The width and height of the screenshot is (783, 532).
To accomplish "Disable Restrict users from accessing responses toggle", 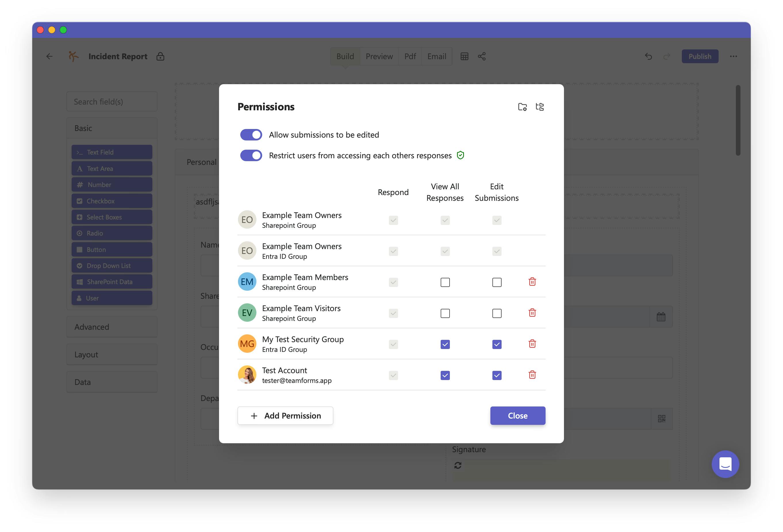I will click(251, 155).
